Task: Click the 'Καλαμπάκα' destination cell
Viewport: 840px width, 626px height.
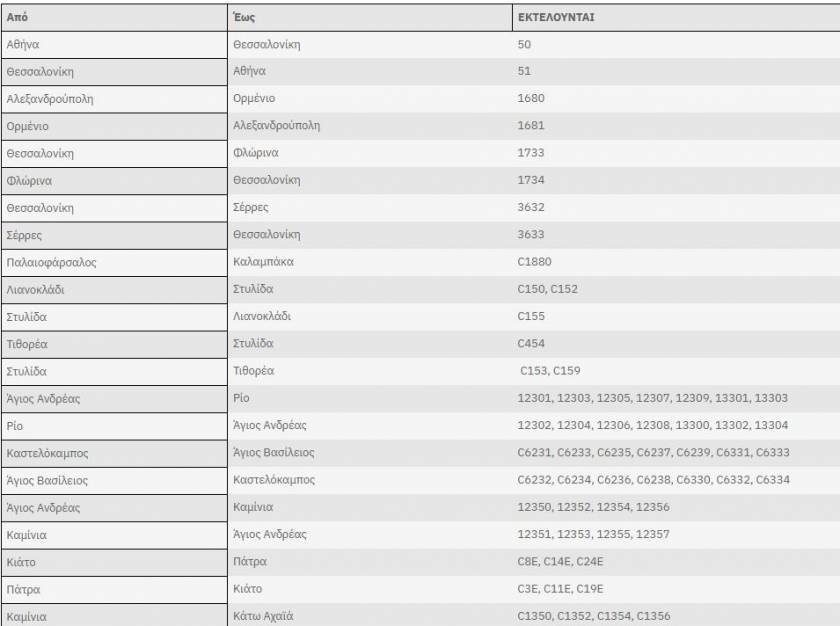Action: [x=263, y=262]
